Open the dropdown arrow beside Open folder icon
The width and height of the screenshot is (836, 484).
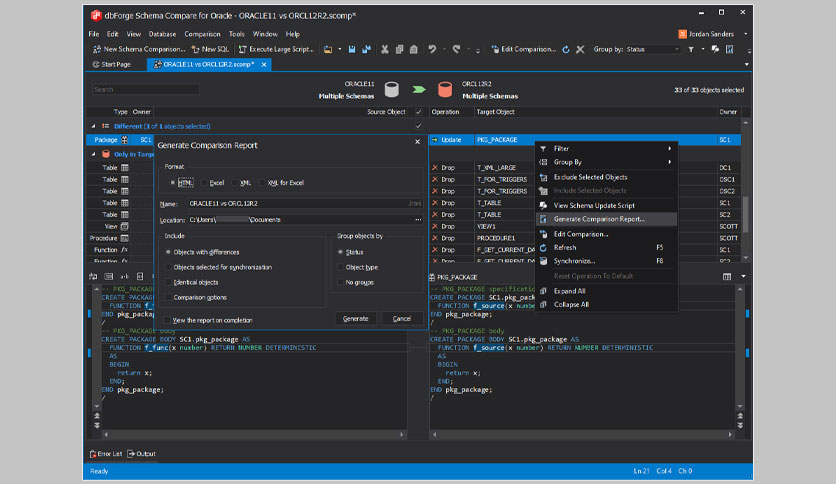pyautogui.click(x=340, y=49)
